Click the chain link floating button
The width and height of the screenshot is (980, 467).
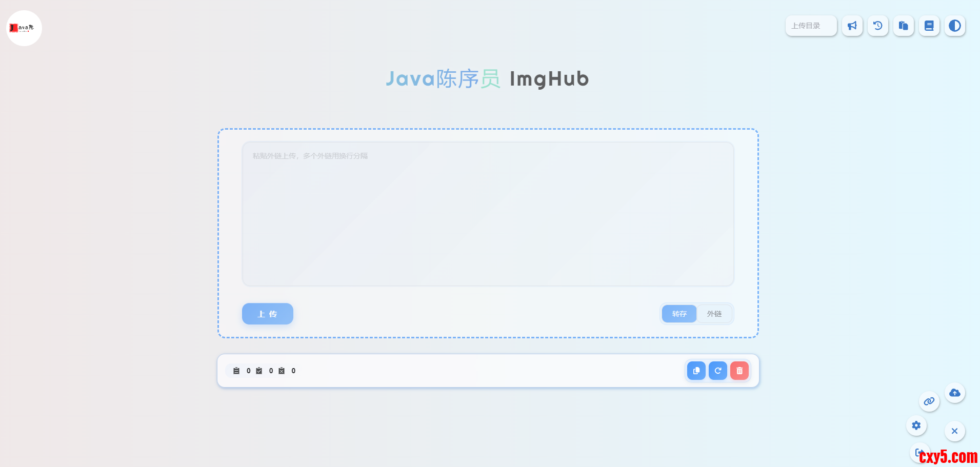tap(929, 401)
